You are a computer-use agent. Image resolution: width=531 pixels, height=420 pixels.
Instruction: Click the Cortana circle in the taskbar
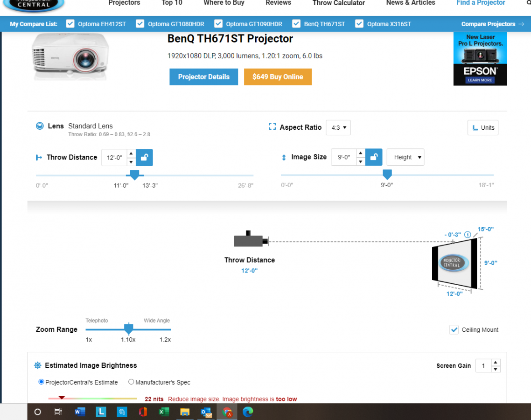pos(38,412)
